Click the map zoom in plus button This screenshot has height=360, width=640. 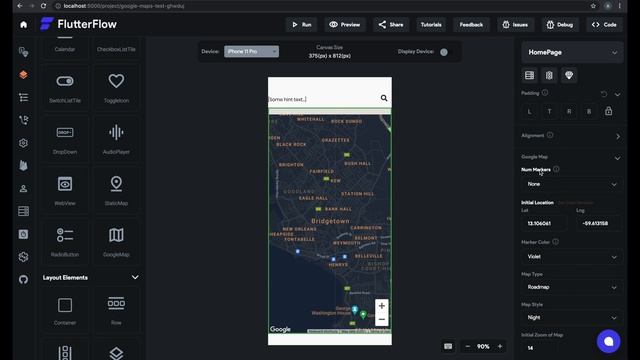tap(382, 306)
